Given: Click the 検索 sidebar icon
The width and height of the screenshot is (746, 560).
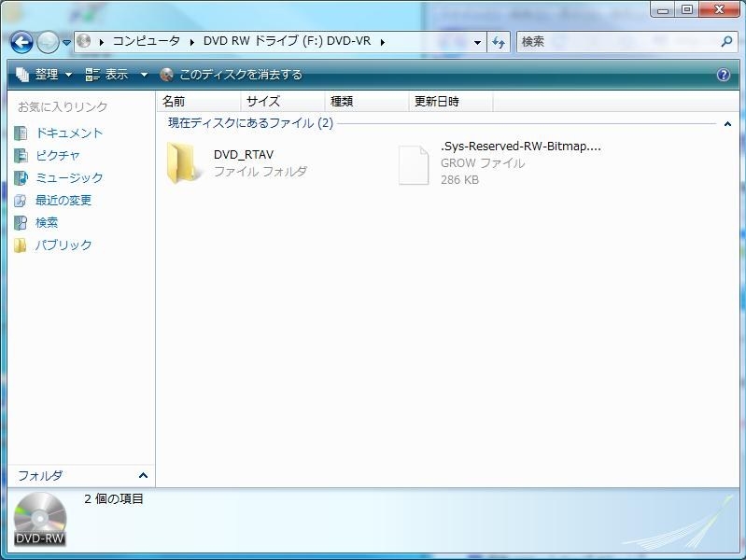Looking at the screenshot, I should (21, 223).
